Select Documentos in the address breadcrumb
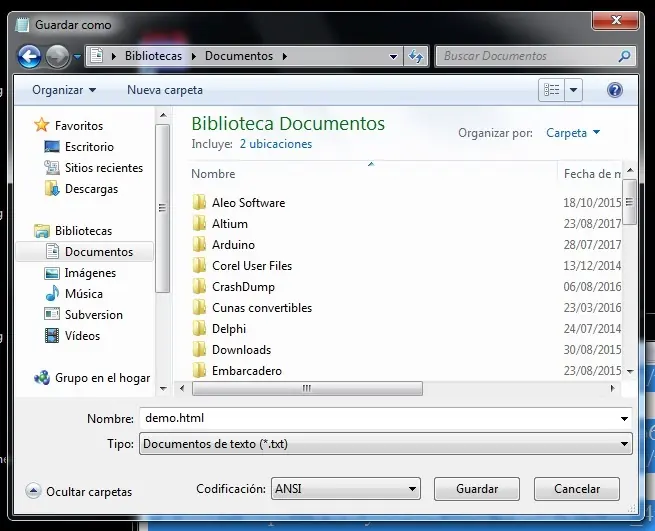655x531 pixels. (239, 56)
